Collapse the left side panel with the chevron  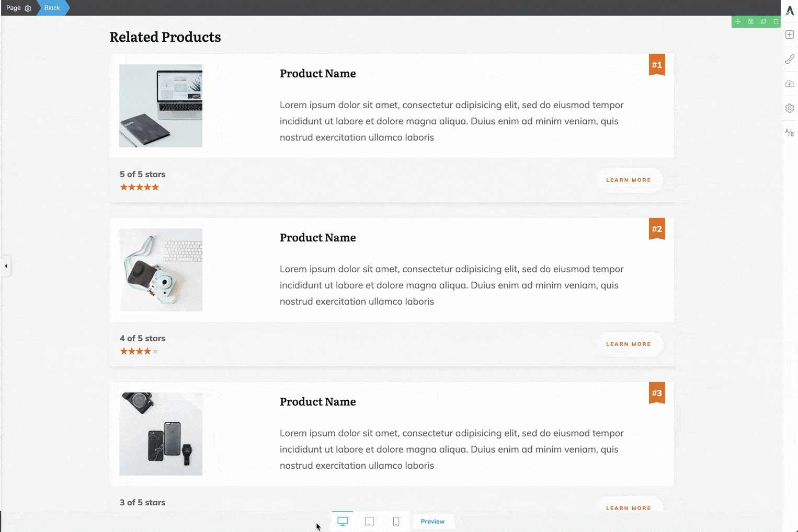(5, 267)
